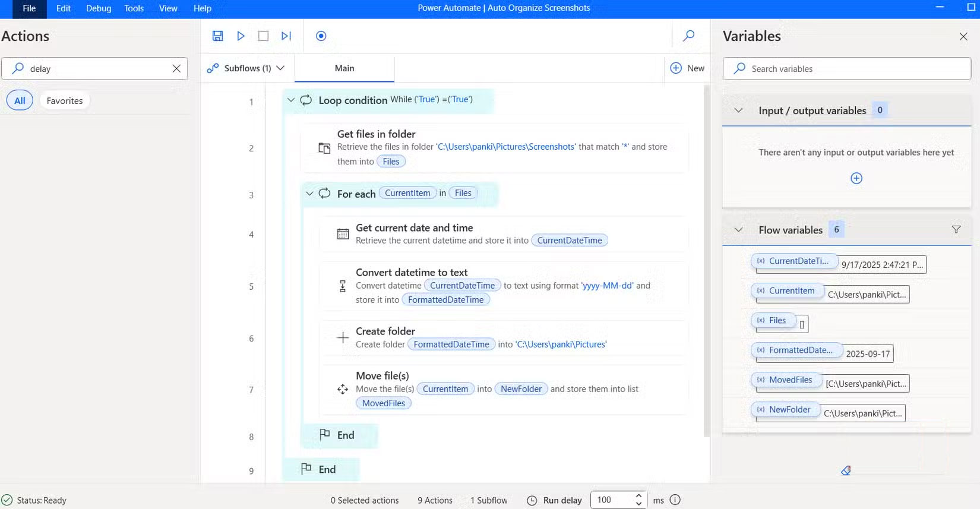The height and width of the screenshot is (509, 980).
Task: Clear the delay search text
Action: click(x=176, y=69)
